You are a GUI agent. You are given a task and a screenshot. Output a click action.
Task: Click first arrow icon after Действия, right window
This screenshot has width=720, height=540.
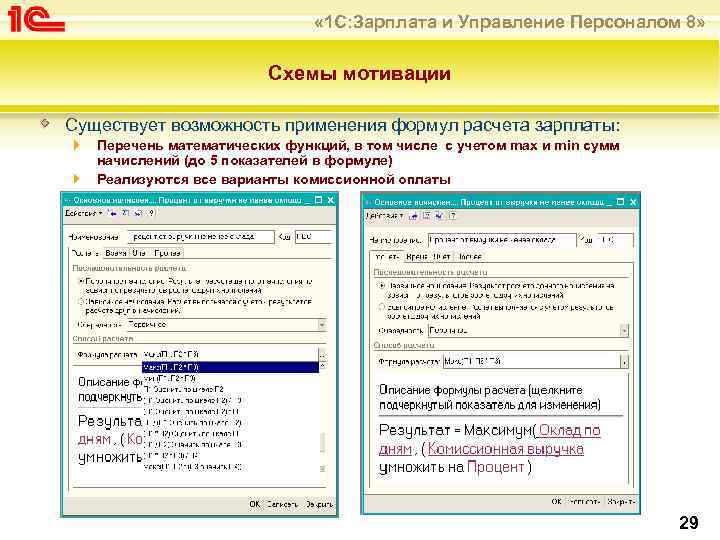413,215
